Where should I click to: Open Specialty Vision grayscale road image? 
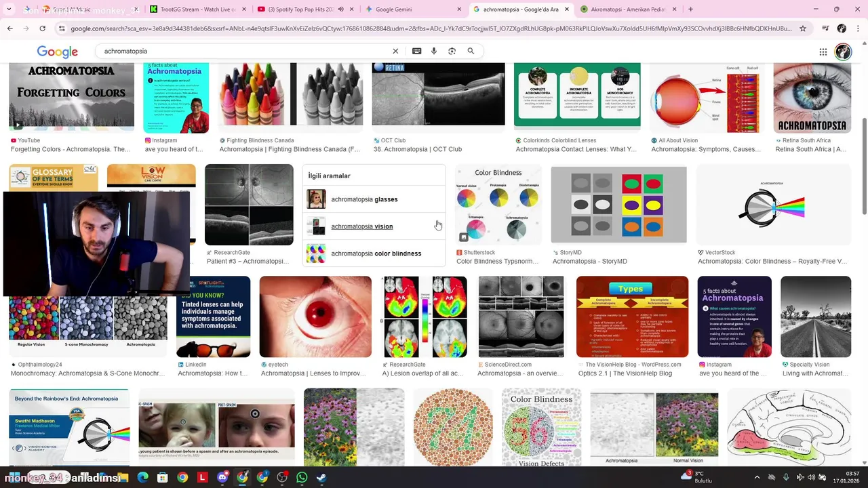point(816,317)
